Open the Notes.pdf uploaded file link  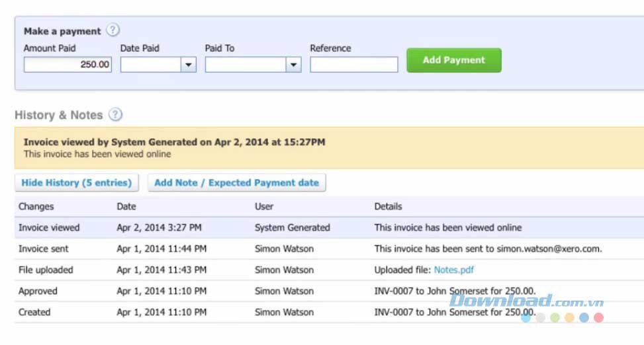(453, 270)
